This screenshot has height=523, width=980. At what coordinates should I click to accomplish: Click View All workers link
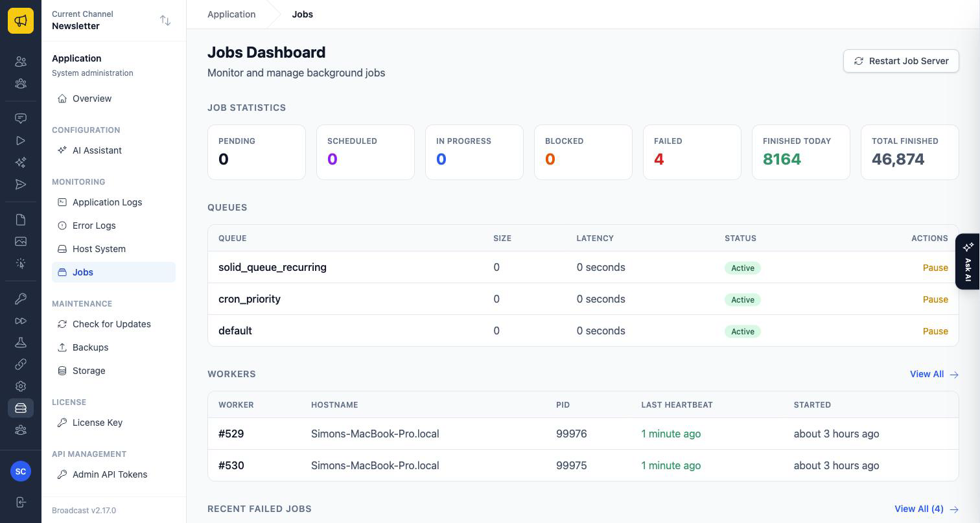(934, 374)
